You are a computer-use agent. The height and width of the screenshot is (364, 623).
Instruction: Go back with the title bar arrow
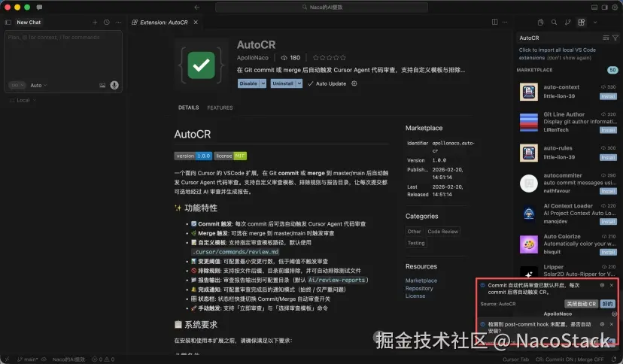(196, 8)
